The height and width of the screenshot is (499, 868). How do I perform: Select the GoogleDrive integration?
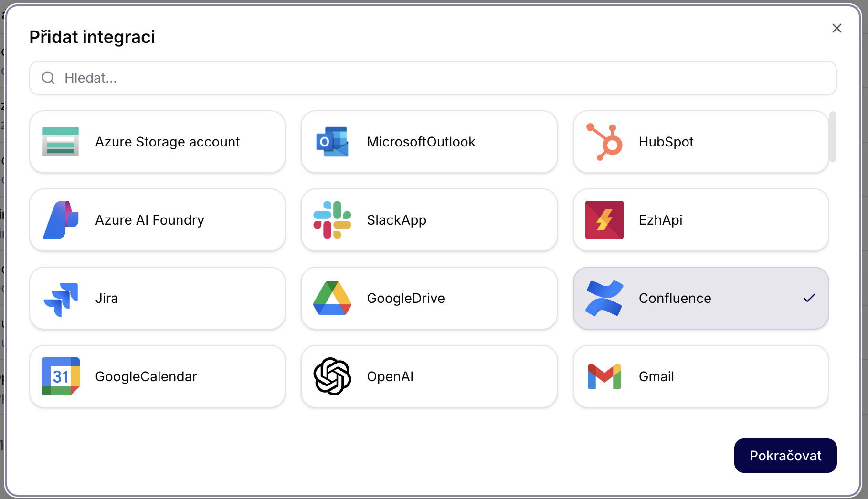tap(429, 298)
